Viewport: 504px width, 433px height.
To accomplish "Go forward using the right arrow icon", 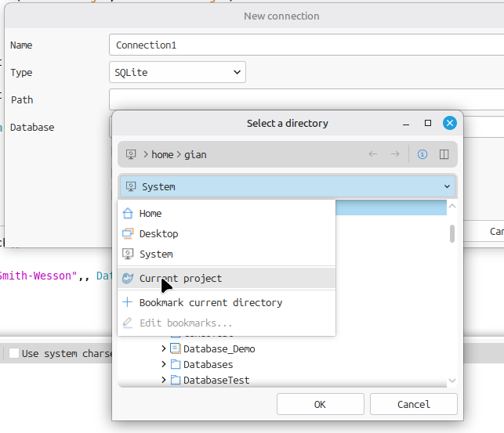I will pos(395,154).
